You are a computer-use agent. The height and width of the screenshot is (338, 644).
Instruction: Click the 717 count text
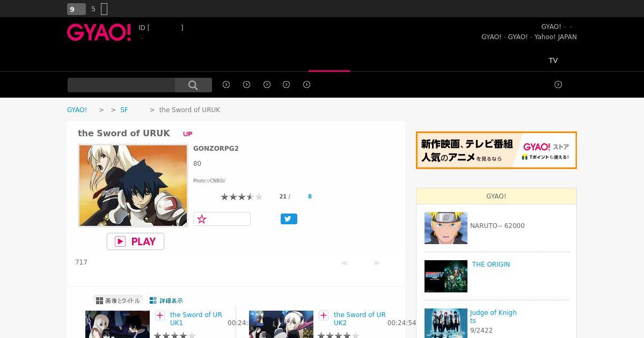click(81, 262)
